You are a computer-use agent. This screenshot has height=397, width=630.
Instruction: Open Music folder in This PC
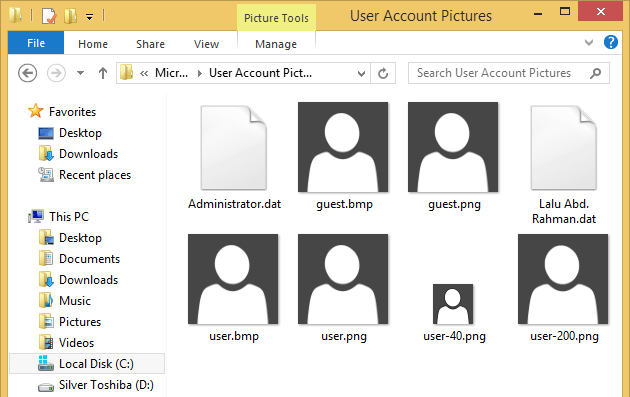(75, 301)
